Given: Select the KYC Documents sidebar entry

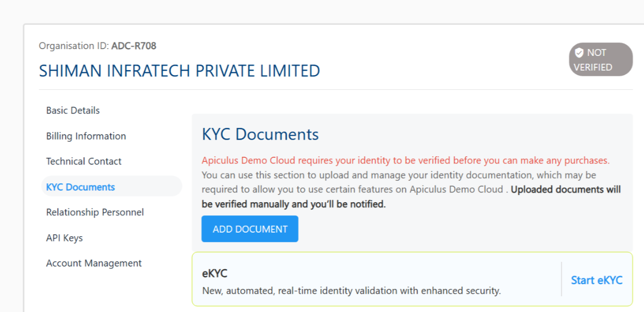Looking at the screenshot, I should point(80,187).
